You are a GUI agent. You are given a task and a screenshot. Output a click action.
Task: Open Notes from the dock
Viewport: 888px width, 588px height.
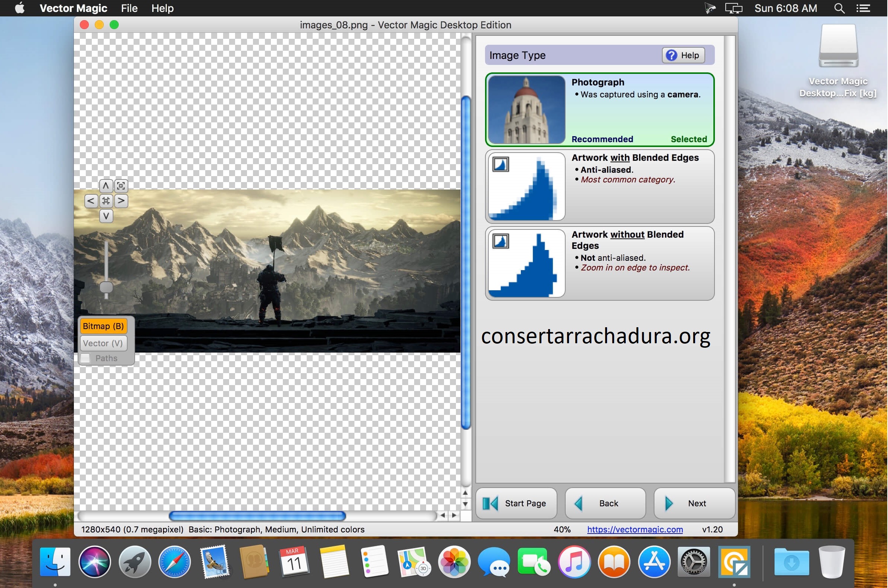(x=334, y=562)
